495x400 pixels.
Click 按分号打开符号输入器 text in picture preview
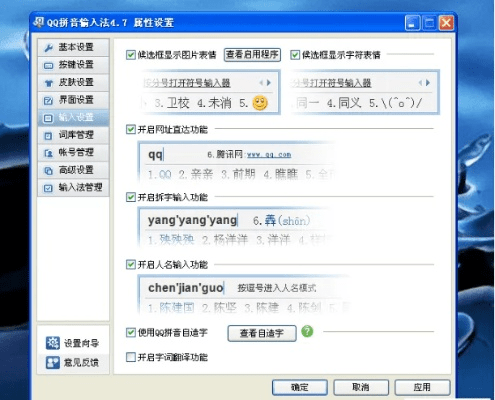(x=187, y=83)
